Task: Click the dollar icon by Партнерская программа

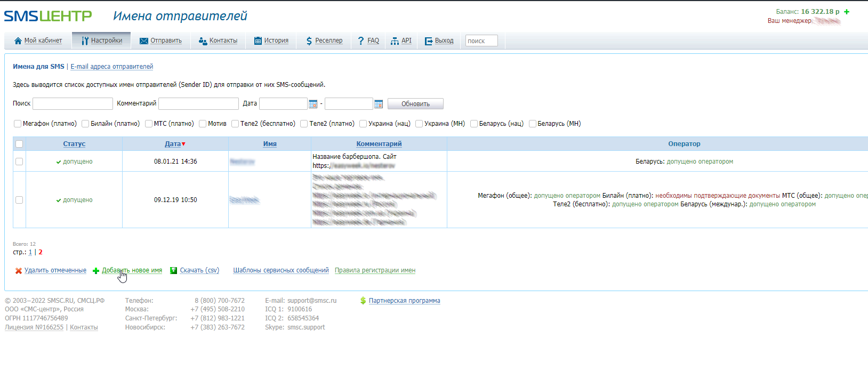Action: click(363, 301)
